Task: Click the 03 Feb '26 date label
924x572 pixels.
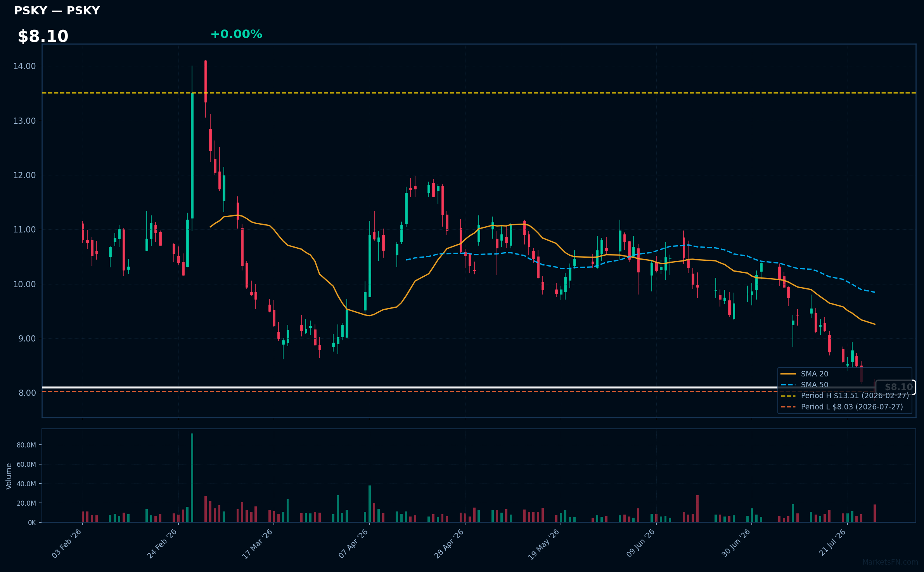Action: (x=67, y=543)
